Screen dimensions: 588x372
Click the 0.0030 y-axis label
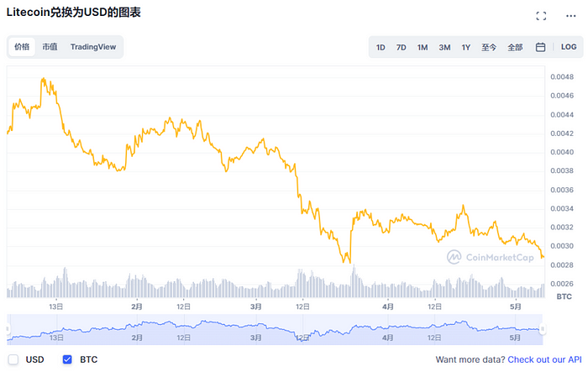(x=562, y=246)
